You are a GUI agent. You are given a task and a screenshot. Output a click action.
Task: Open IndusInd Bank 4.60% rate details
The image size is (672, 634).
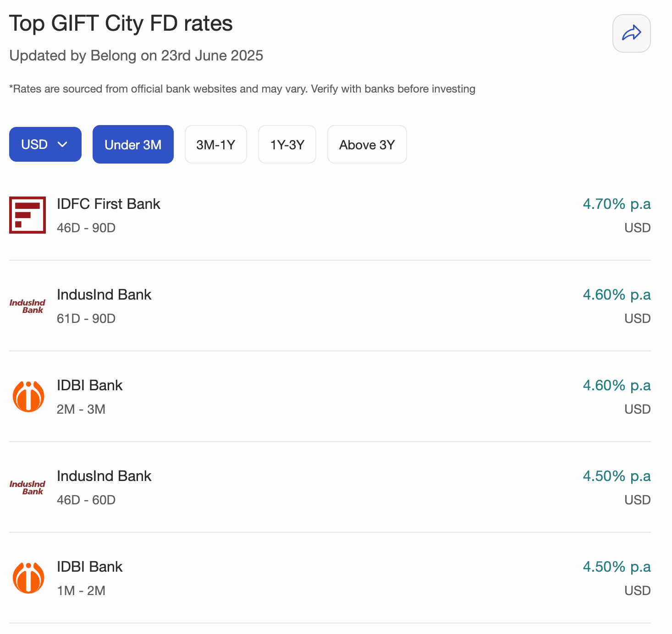pyautogui.click(x=617, y=295)
